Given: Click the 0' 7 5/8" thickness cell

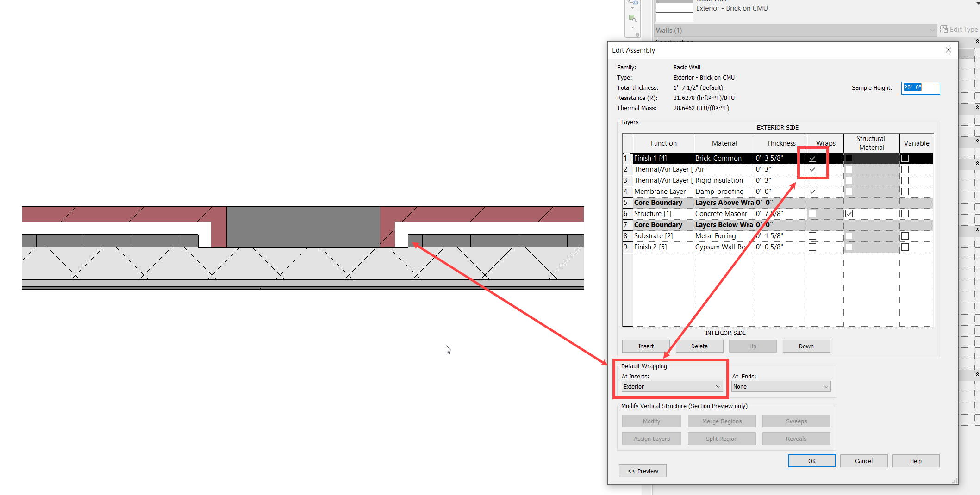Looking at the screenshot, I should click(780, 214).
